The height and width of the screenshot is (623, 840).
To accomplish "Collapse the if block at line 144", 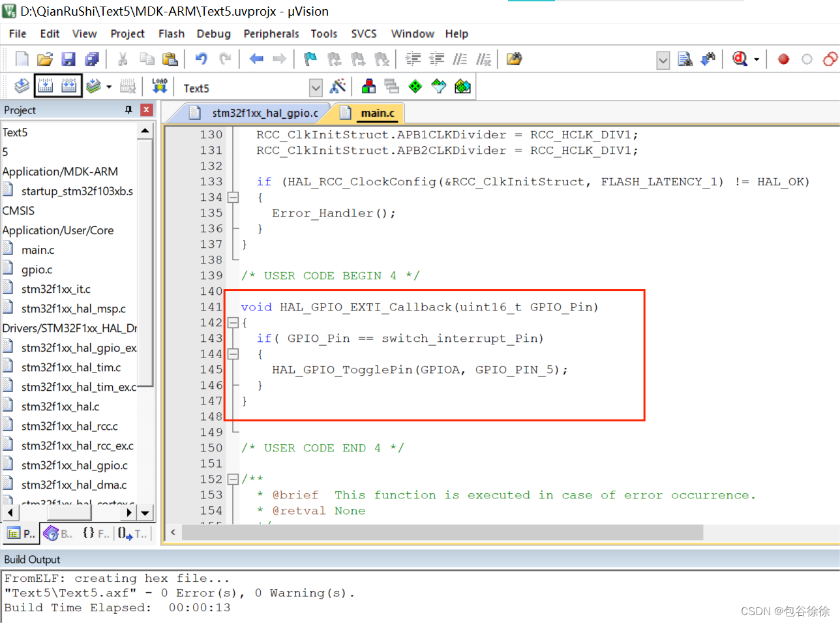I will 233,354.
